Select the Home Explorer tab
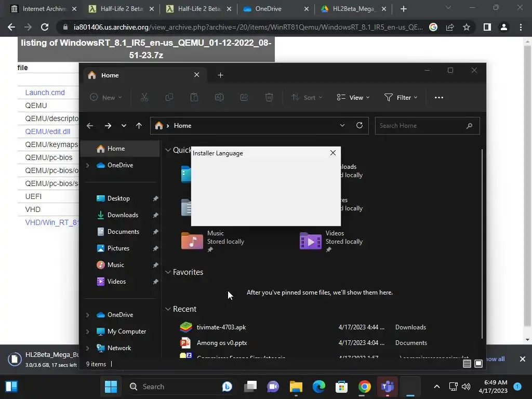The height and width of the screenshot is (399, 532). point(144,75)
